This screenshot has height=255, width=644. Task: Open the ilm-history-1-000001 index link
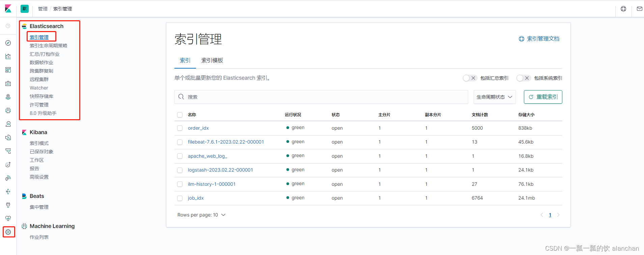click(212, 184)
